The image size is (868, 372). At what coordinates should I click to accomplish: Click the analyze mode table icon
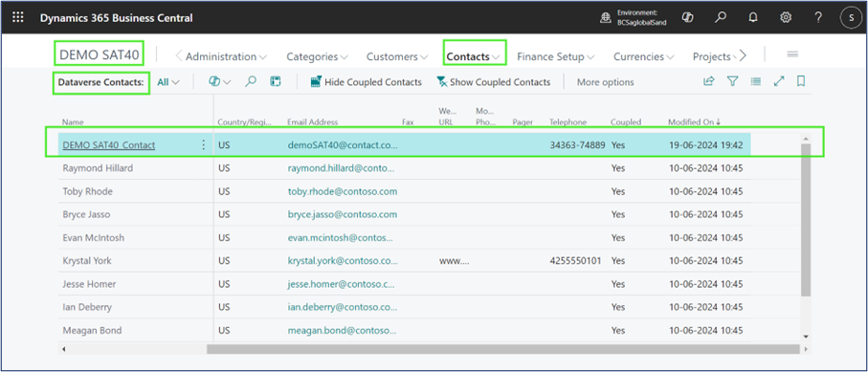pyautogui.click(x=275, y=82)
